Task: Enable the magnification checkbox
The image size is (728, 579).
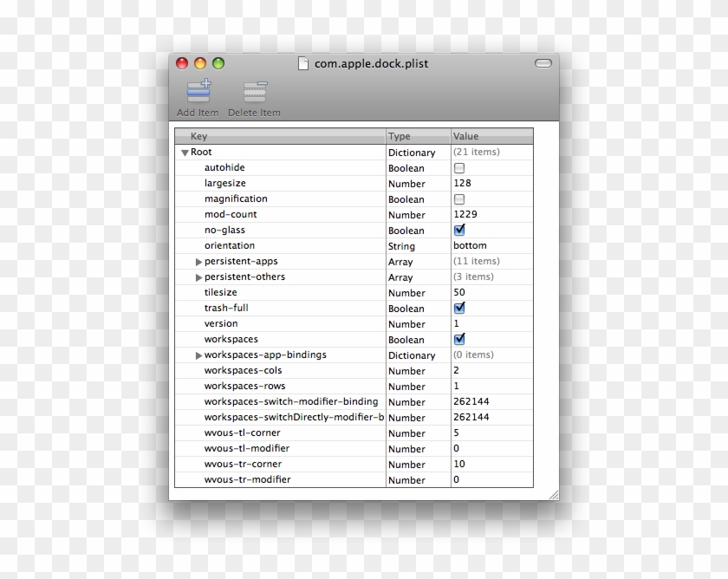Action: tap(458, 198)
